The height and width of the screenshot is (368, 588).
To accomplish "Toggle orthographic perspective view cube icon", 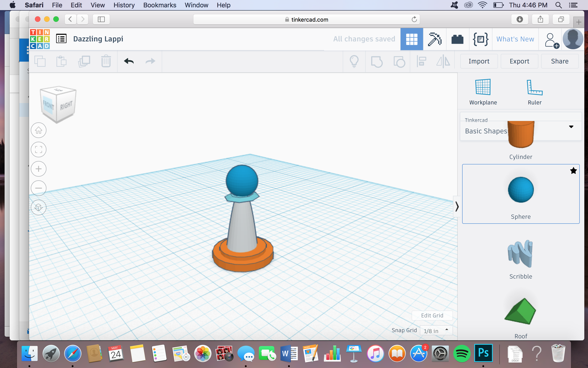I will coord(39,207).
